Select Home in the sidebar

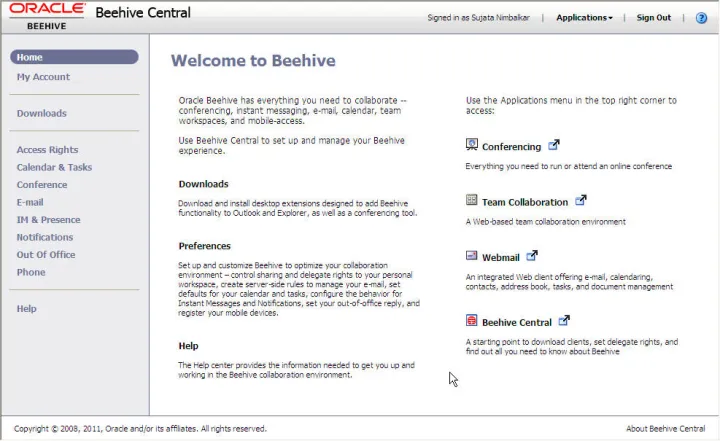pos(74,57)
